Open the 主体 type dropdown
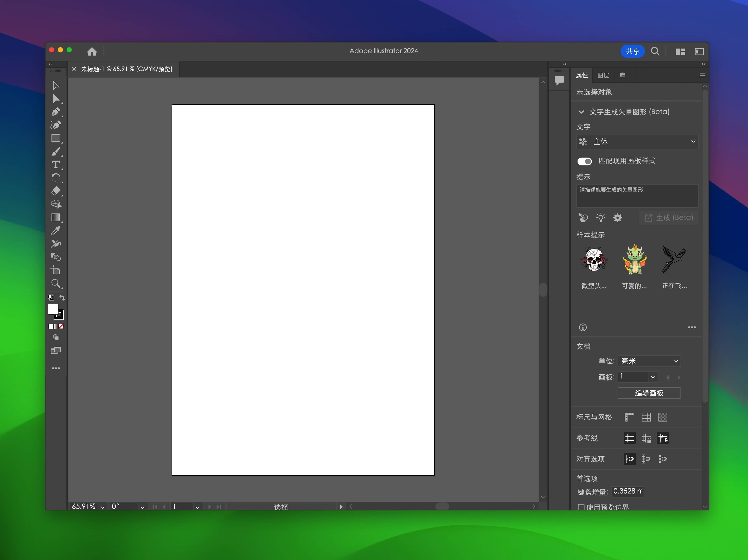 click(x=637, y=142)
